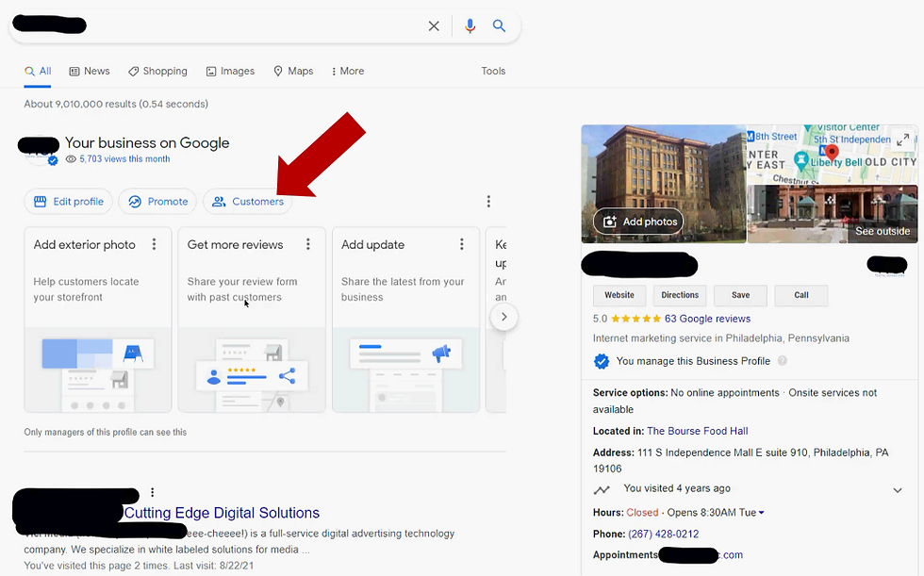The image size is (924, 576).
Task: Click the blue verified badge next to Business Profile
Action: point(602,361)
